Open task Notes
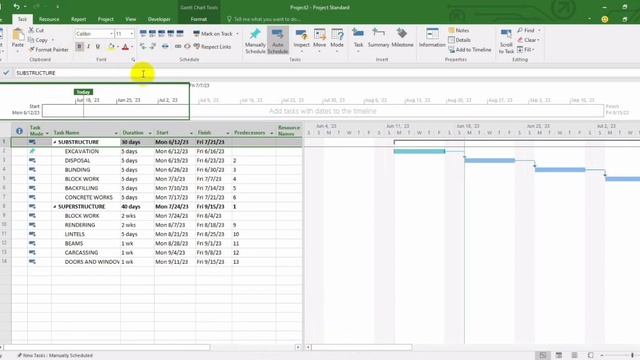Image resolution: width=640 pixels, height=360 pixels. coord(459,30)
